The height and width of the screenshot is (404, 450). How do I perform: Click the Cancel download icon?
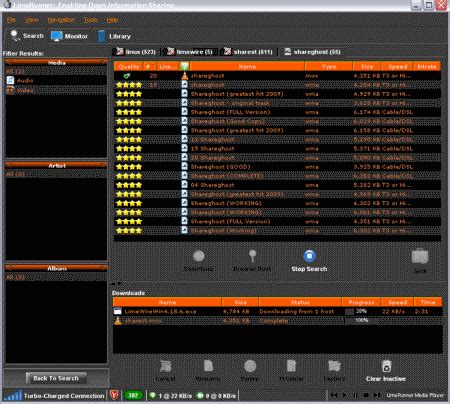click(x=165, y=366)
